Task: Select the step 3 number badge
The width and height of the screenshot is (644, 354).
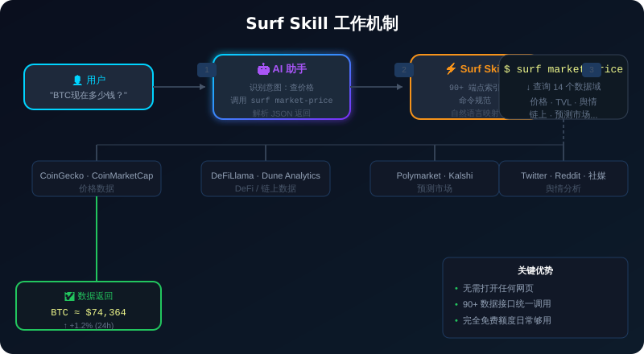Action: coord(591,70)
